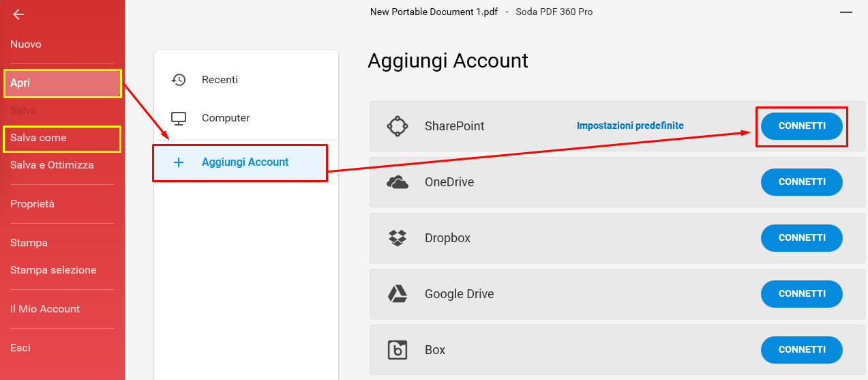Click the Google Drive triangle icon
This screenshot has height=380, width=868.
398,294
